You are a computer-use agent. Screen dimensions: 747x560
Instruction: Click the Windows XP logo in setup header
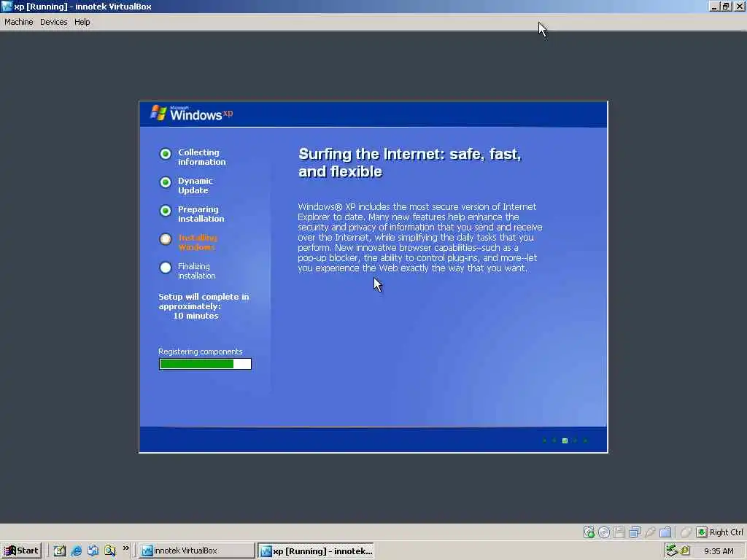point(192,113)
